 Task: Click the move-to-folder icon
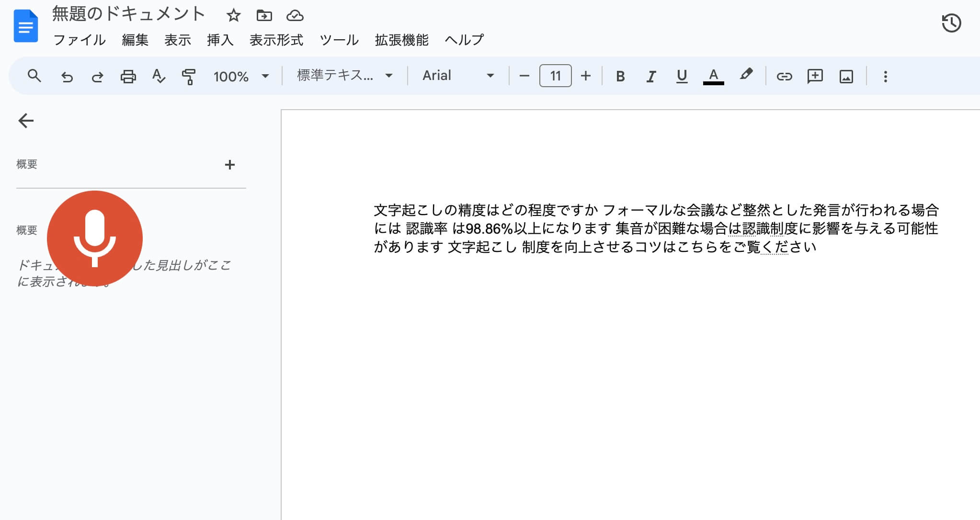(x=264, y=15)
